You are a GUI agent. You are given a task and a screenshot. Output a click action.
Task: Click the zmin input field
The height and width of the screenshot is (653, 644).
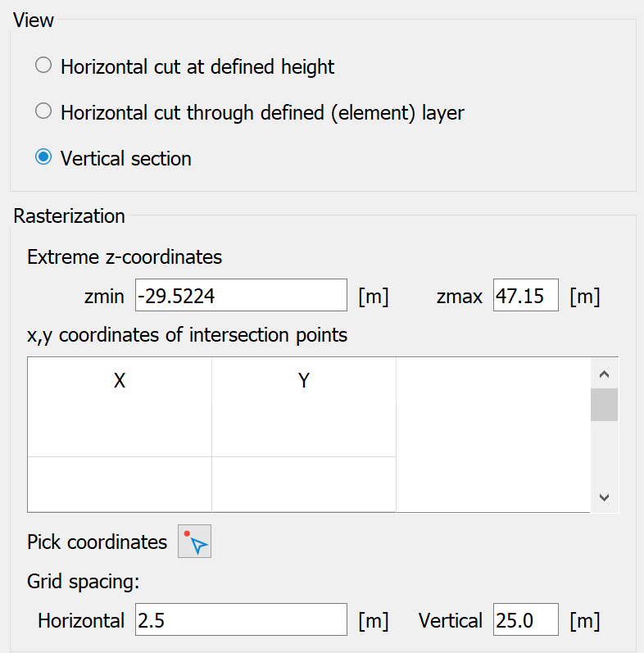pyautogui.click(x=241, y=295)
